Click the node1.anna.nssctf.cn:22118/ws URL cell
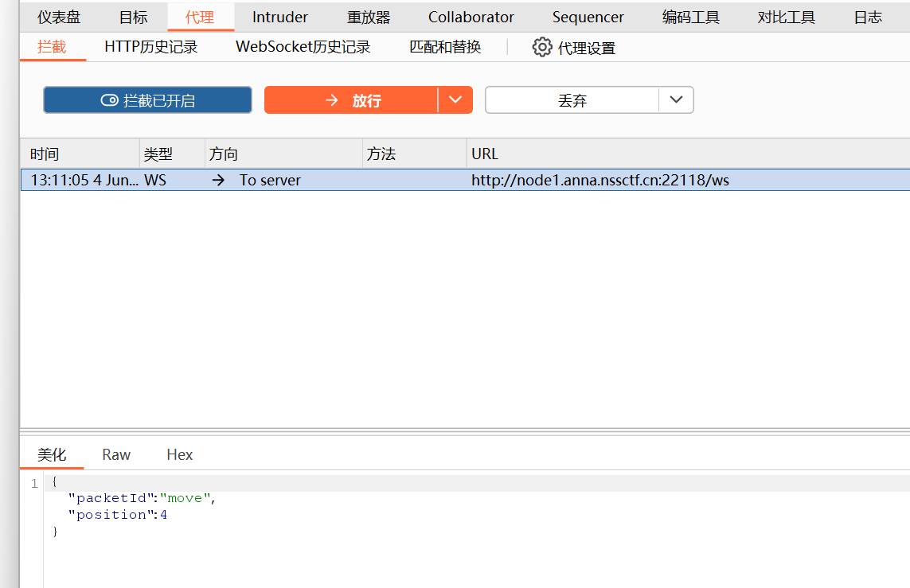 [600, 181]
